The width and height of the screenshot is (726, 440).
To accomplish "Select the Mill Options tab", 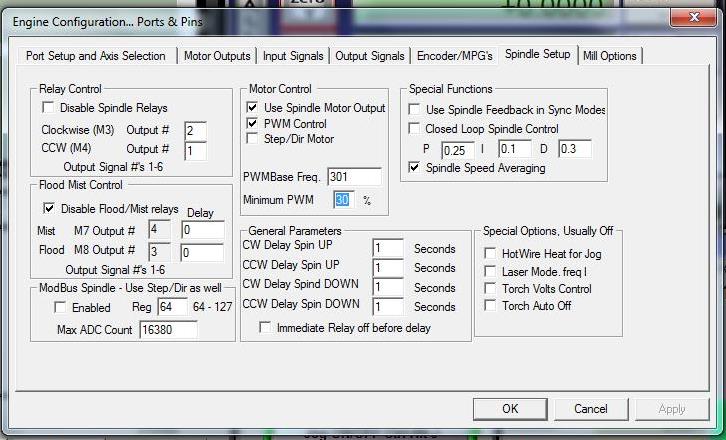I will click(609, 56).
